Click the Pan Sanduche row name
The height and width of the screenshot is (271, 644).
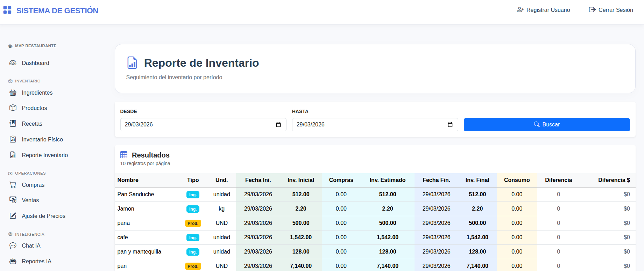(x=135, y=194)
